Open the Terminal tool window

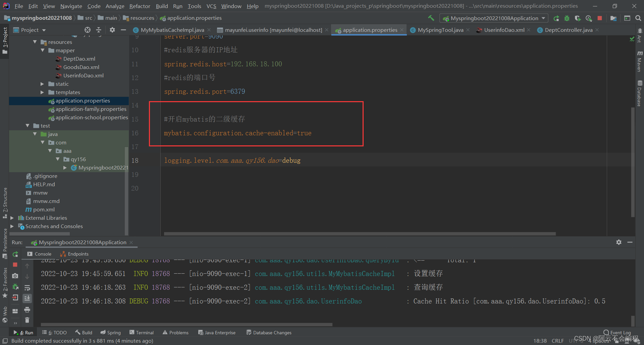point(142,333)
